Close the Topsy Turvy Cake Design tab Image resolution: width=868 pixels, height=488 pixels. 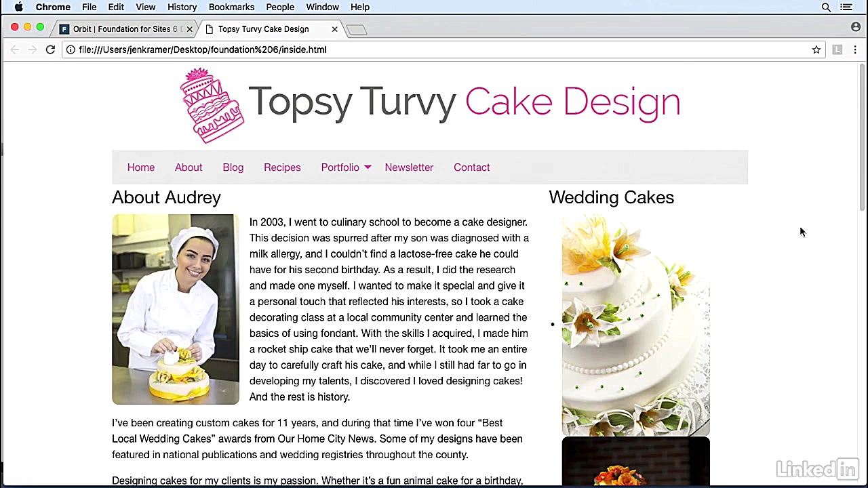point(334,29)
